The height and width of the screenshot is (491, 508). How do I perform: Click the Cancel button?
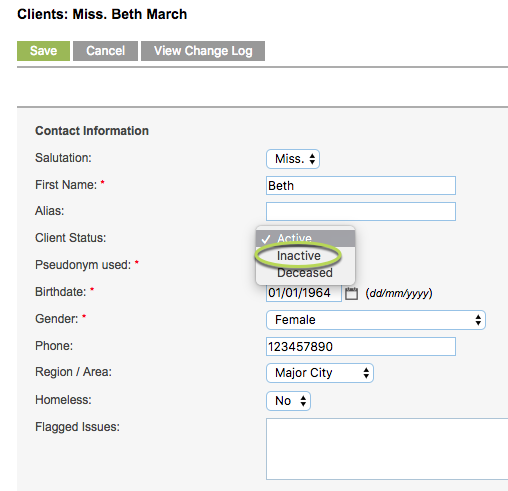[x=105, y=51]
